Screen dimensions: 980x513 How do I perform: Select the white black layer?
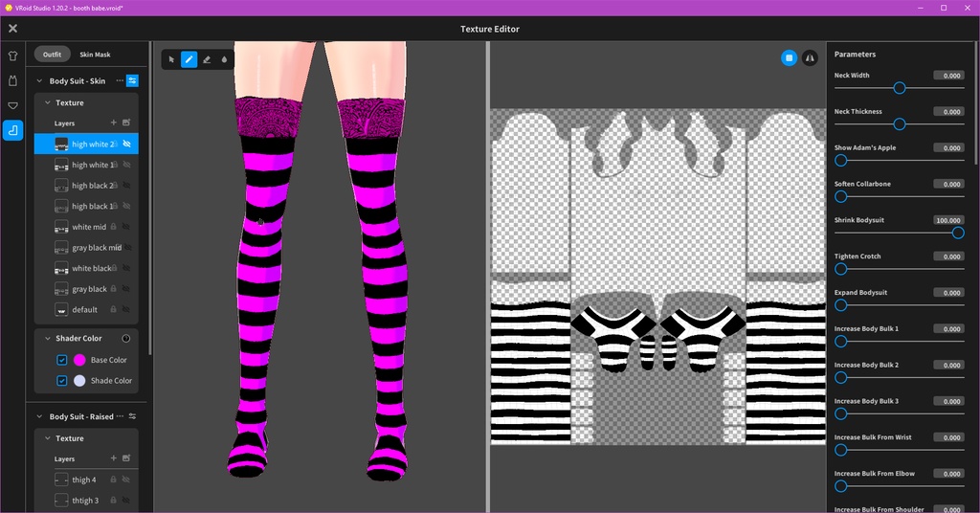(x=86, y=268)
